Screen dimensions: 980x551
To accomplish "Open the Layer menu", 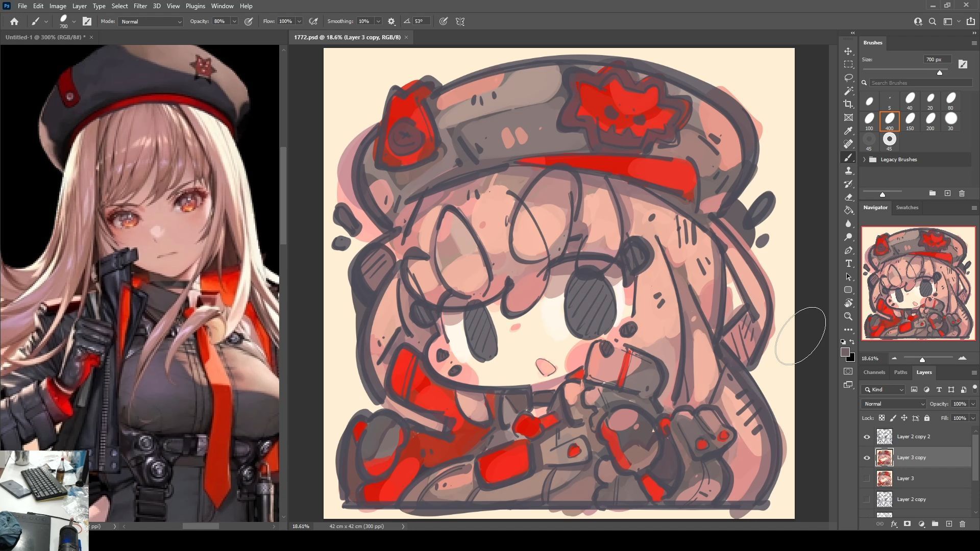I will pyautogui.click(x=79, y=6).
